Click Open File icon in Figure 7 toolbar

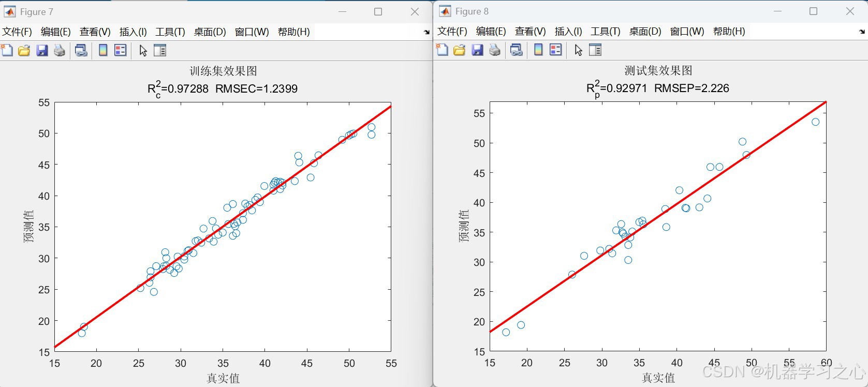click(x=24, y=50)
